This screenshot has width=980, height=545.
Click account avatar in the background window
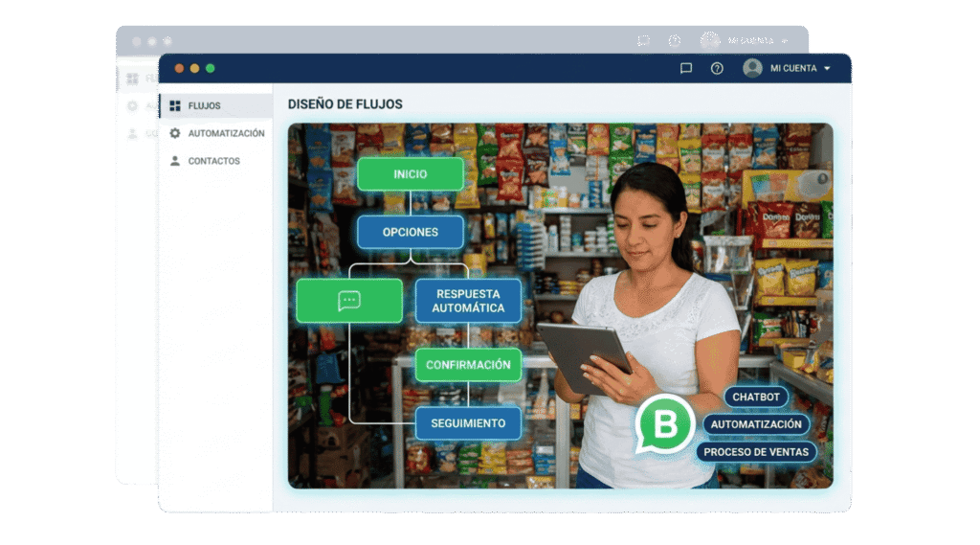click(710, 40)
